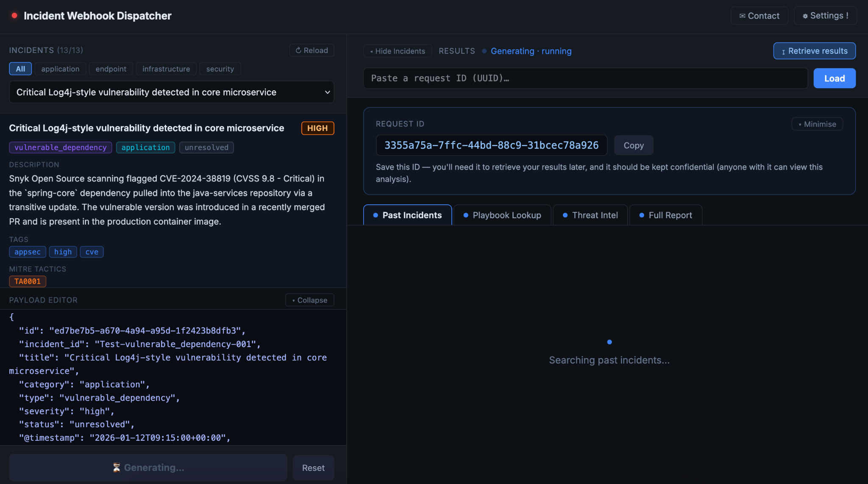868x484 pixels.
Task: Click the Searching past incidents message
Action: coord(609,360)
